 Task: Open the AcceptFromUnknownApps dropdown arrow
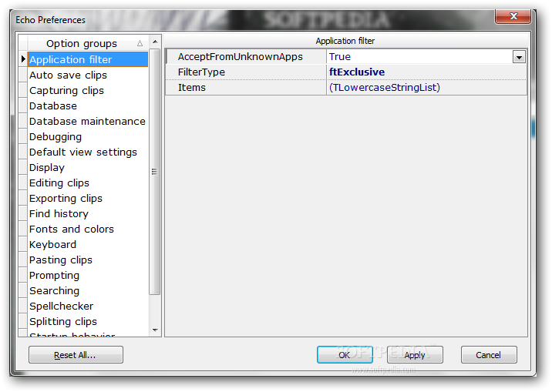tap(519, 57)
